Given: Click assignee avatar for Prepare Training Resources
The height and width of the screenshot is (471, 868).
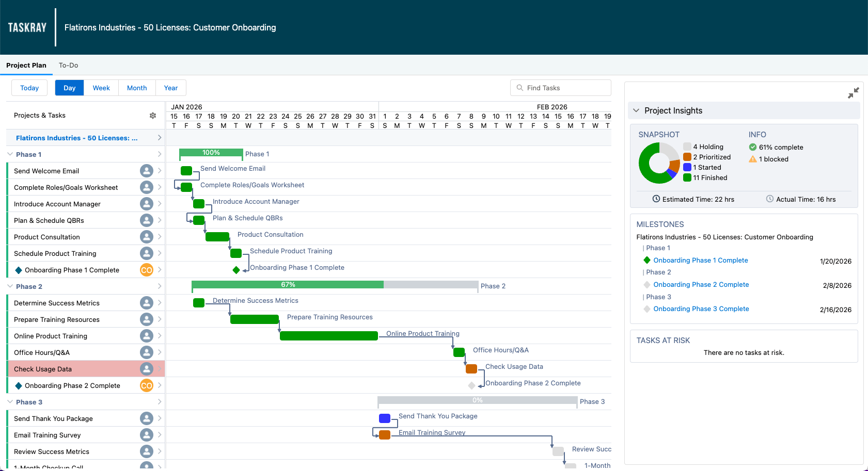Looking at the screenshot, I should click(147, 319).
